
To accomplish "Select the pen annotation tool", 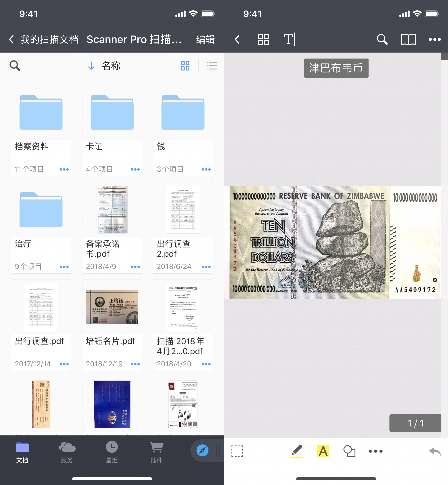I will pyautogui.click(x=296, y=451).
